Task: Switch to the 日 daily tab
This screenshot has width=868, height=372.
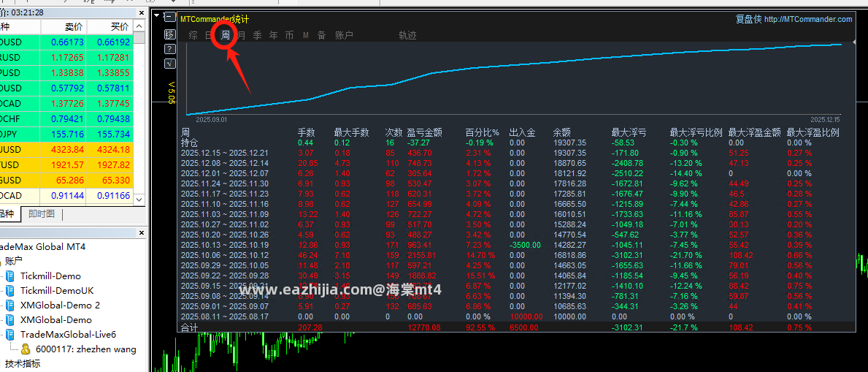Action: coord(210,36)
